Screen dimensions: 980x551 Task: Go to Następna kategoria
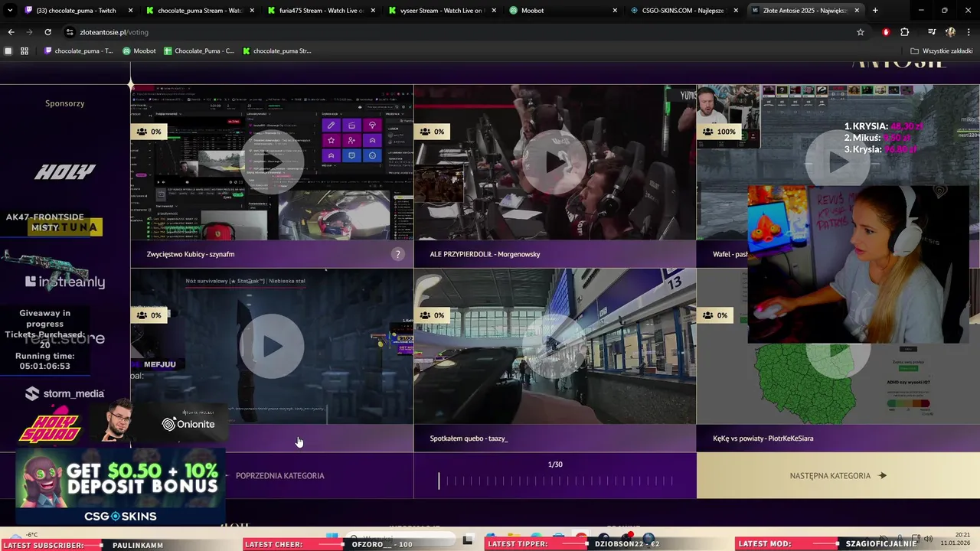(x=838, y=475)
